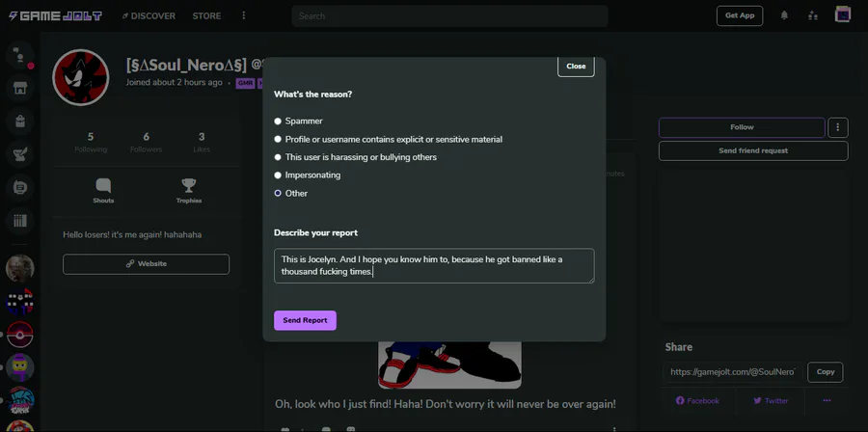Open the Store menu item
The width and height of the screenshot is (868, 432).
206,16
